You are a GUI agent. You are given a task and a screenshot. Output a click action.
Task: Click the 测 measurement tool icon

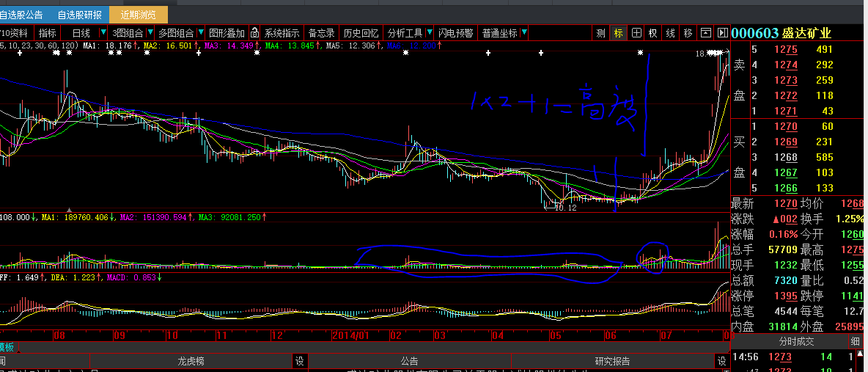[600, 33]
